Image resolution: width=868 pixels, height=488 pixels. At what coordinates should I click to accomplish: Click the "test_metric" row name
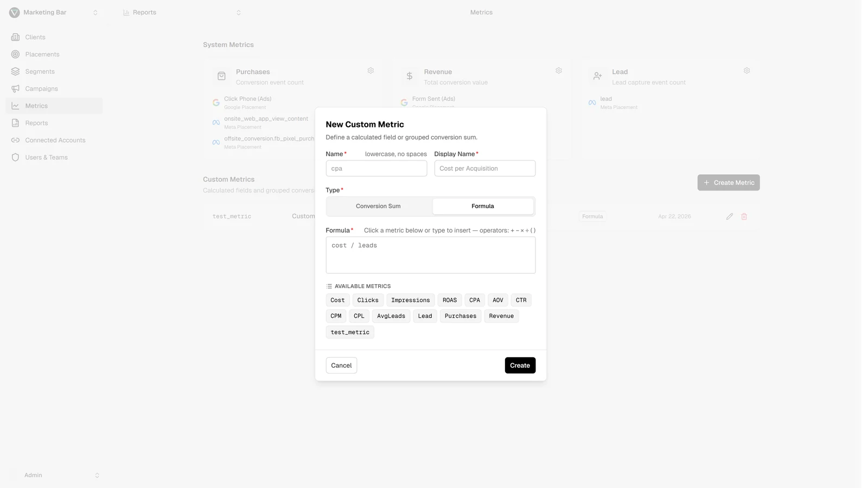(232, 216)
